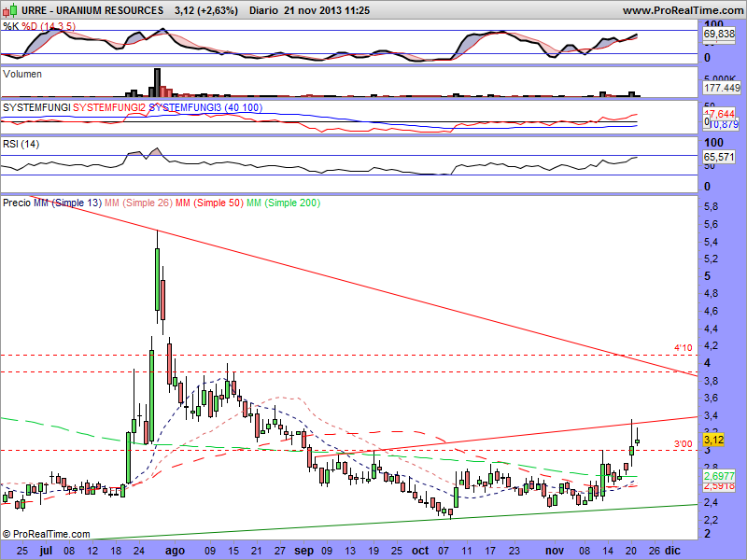Click the 3'00 support level label
Image resolution: width=747 pixels, height=560 pixels.
(x=683, y=444)
